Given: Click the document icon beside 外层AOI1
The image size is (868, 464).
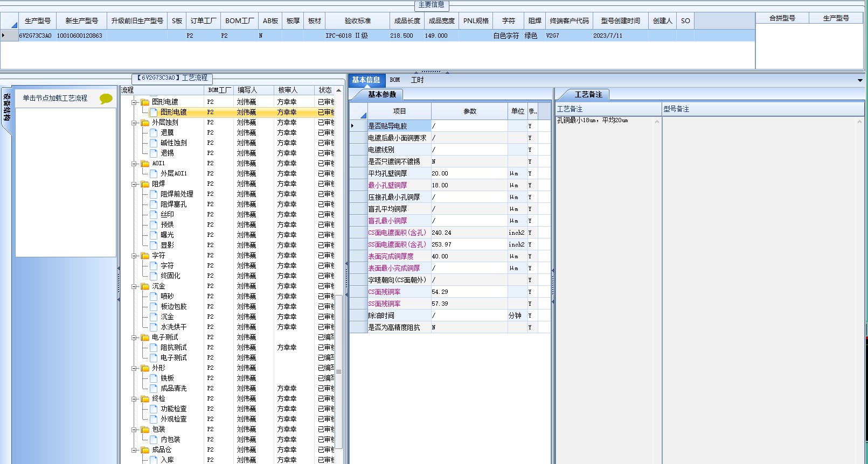Looking at the screenshot, I should [154, 173].
